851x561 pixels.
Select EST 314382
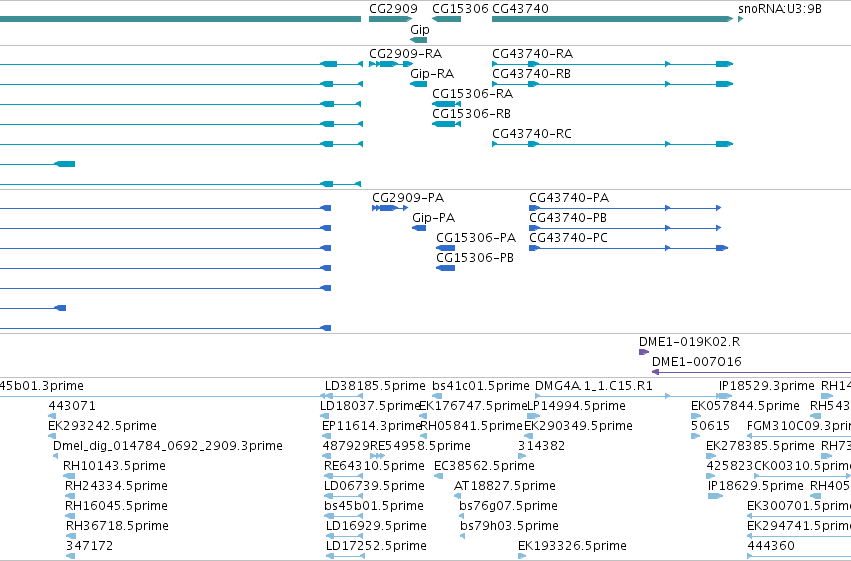pyautogui.click(x=541, y=446)
